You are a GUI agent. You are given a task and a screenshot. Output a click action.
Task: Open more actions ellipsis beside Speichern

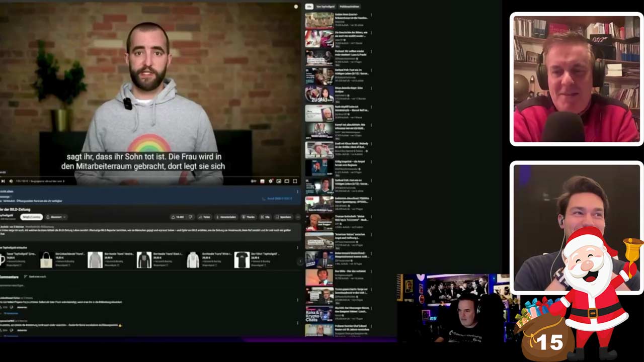coord(298,217)
